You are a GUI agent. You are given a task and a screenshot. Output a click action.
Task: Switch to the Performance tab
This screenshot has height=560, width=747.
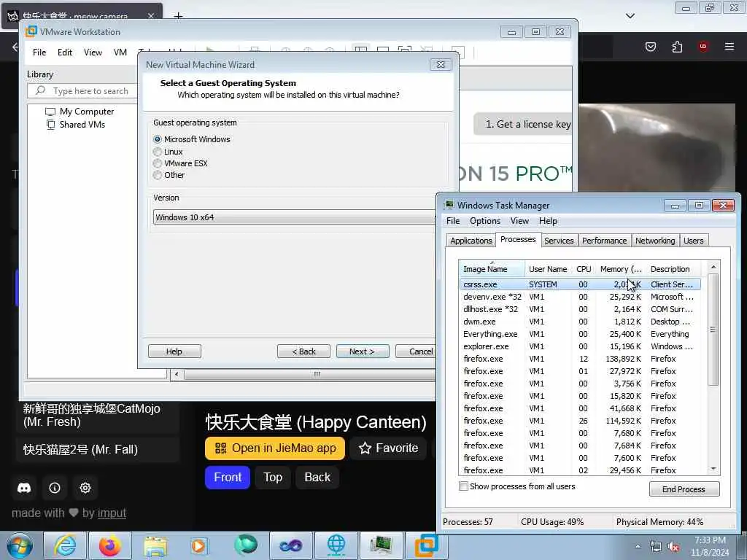(604, 241)
